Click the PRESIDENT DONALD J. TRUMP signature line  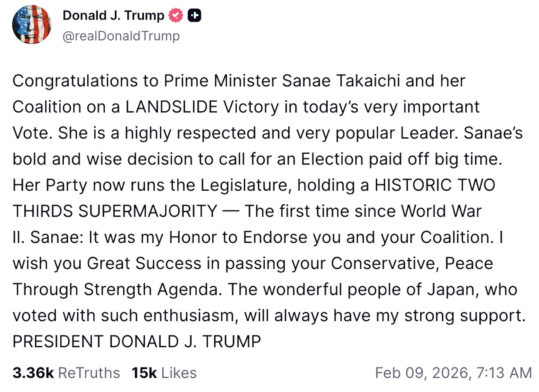[138, 341]
